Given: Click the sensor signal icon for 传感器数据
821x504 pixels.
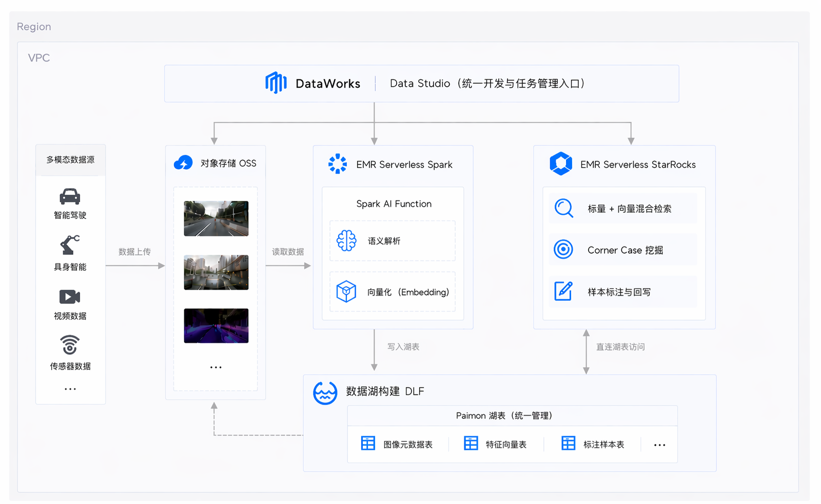Looking at the screenshot, I should tap(70, 345).
